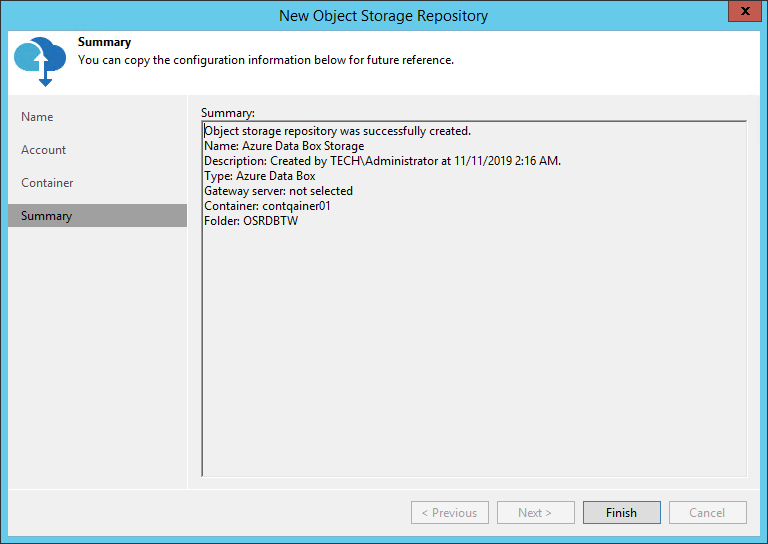Click the Cancel button
This screenshot has width=768, height=544.
pyautogui.click(x=708, y=513)
